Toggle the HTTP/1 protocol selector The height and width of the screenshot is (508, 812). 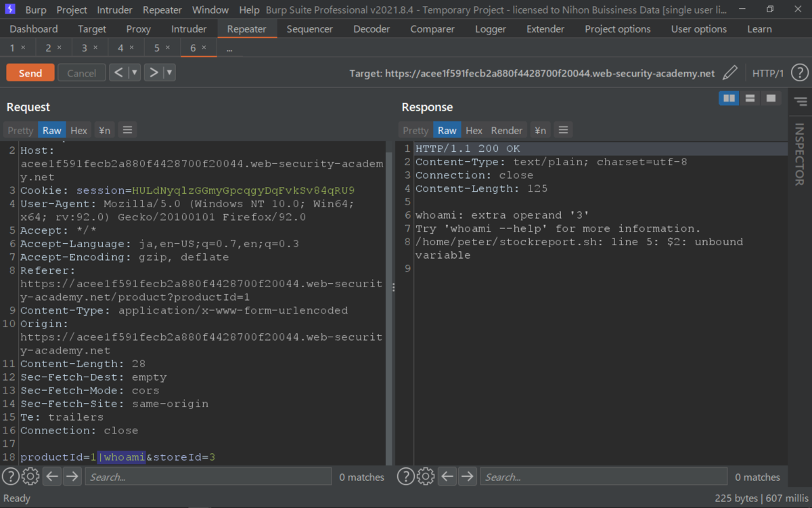pos(767,73)
